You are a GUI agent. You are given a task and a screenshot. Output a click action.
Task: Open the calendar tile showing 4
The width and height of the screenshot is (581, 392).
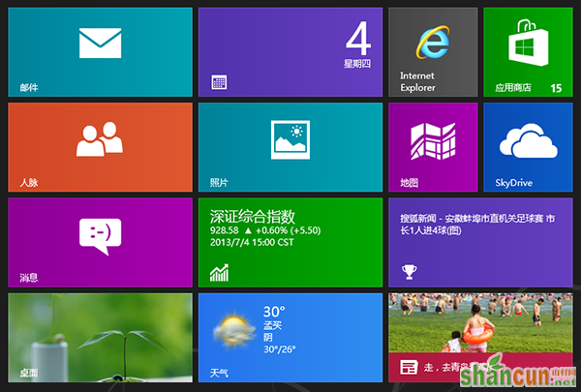click(x=290, y=52)
